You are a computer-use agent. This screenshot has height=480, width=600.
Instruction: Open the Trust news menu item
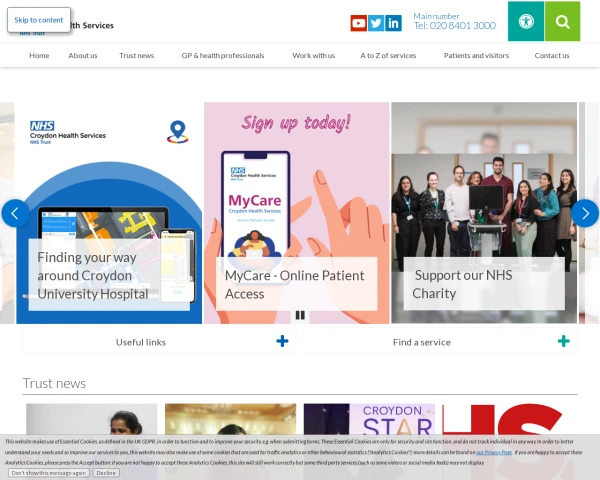point(137,56)
